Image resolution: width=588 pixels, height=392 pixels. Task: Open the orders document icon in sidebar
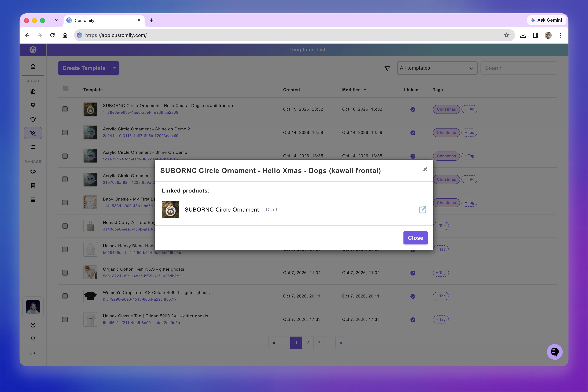coord(33,186)
